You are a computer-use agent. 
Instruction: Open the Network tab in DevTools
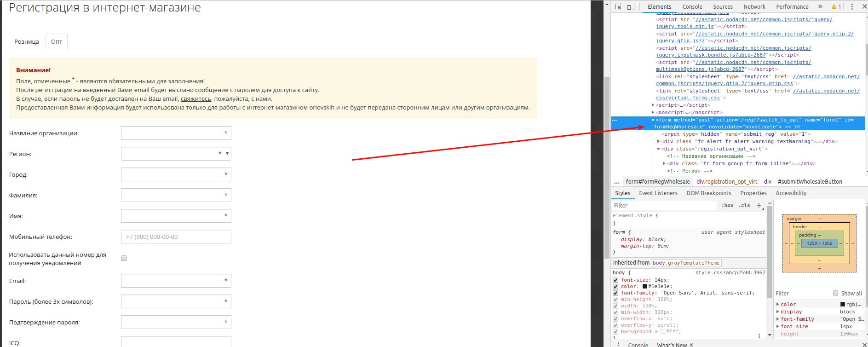coord(754,6)
